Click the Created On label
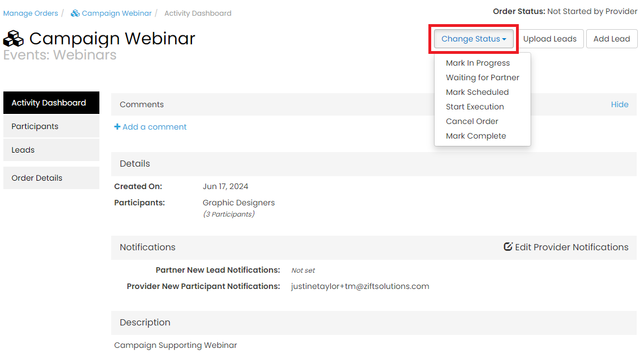The width and height of the screenshot is (644, 358). coord(138,186)
